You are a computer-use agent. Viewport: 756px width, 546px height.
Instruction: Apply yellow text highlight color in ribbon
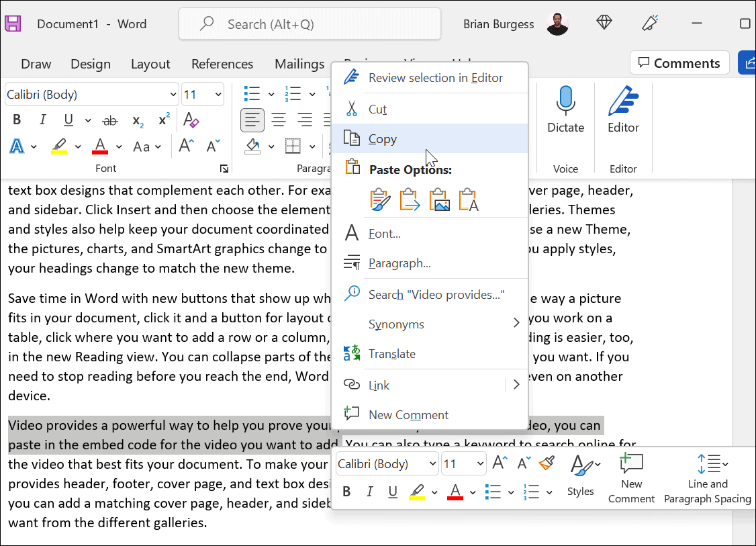[59, 146]
